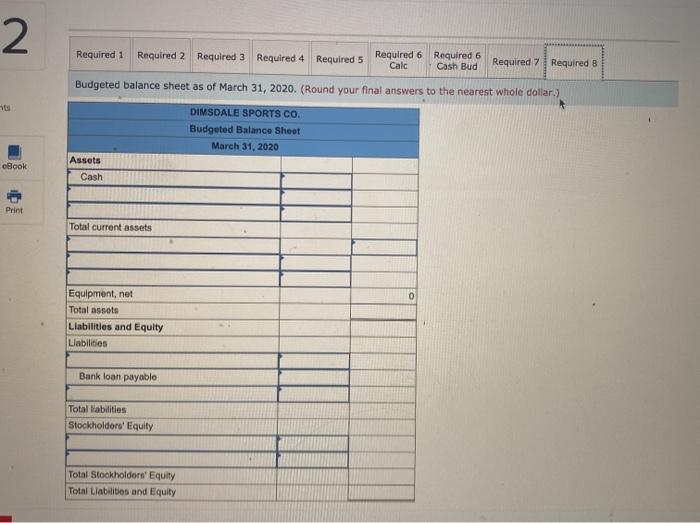This screenshot has height=523, width=700.
Task: Click the Total liabilities label
Action: (97, 409)
